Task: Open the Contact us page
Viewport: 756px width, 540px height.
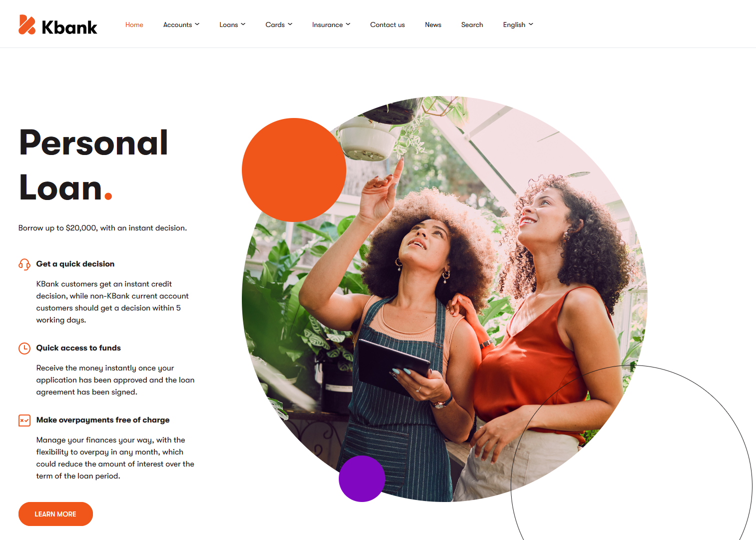Action: pyautogui.click(x=387, y=24)
